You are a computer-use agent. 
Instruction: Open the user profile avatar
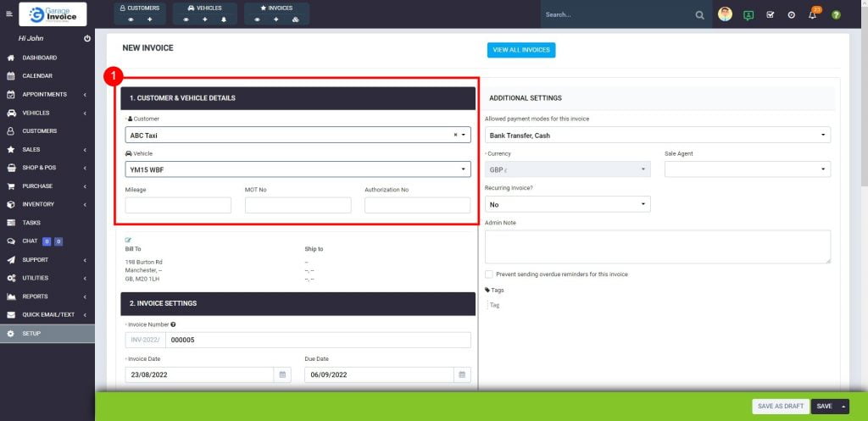[725, 14]
